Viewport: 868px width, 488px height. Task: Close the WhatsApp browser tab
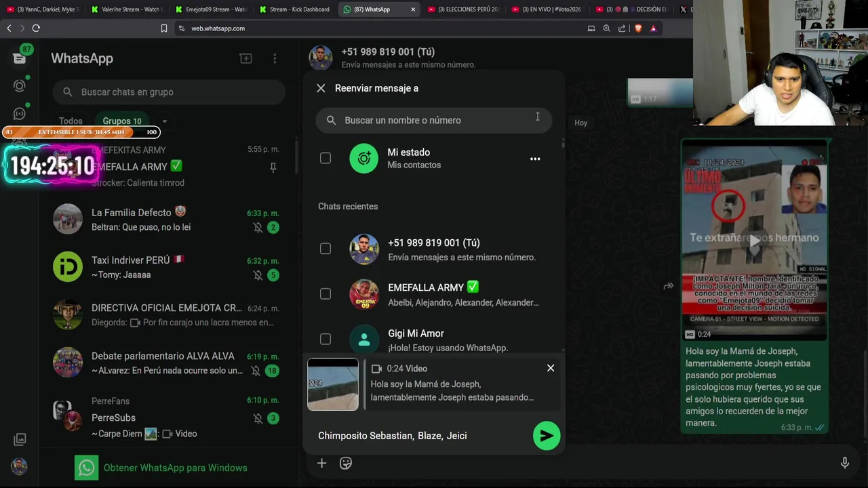click(413, 9)
